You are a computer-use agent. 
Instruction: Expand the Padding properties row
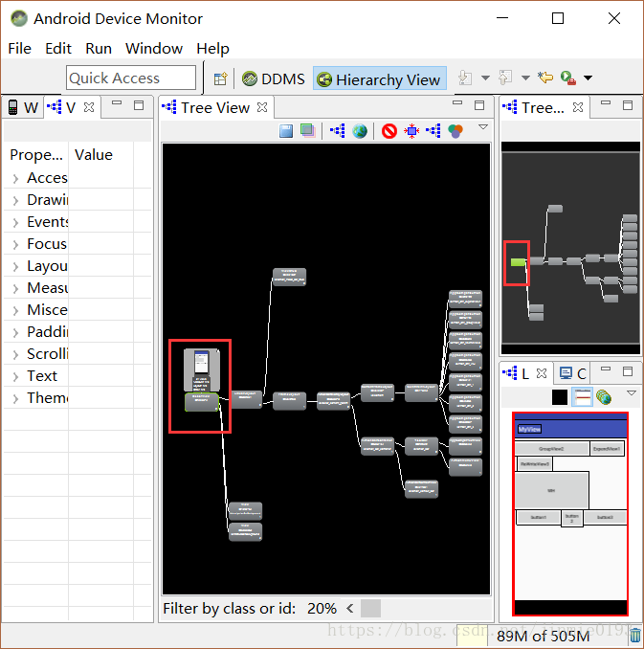pos(15,332)
